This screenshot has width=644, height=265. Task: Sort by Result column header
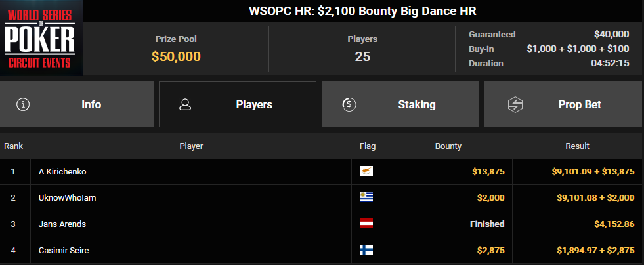click(578, 146)
